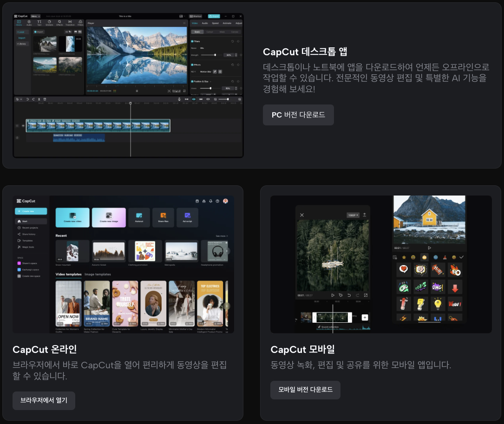Open the Media tab in desktop editor

19,23
